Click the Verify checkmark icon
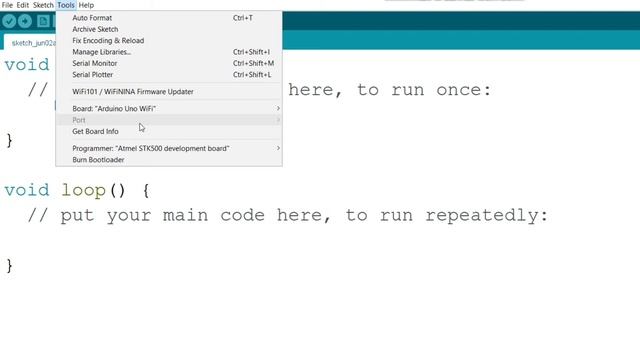The width and height of the screenshot is (640, 360). tap(9, 21)
